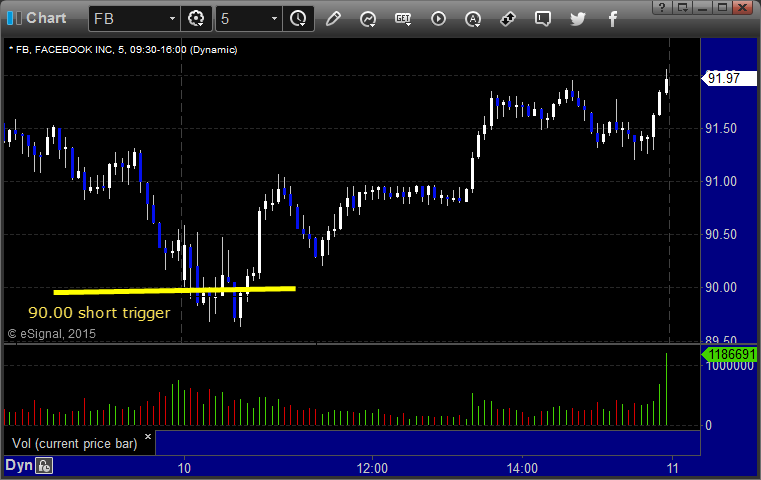Click the 14:00 time axis label

pos(522,468)
